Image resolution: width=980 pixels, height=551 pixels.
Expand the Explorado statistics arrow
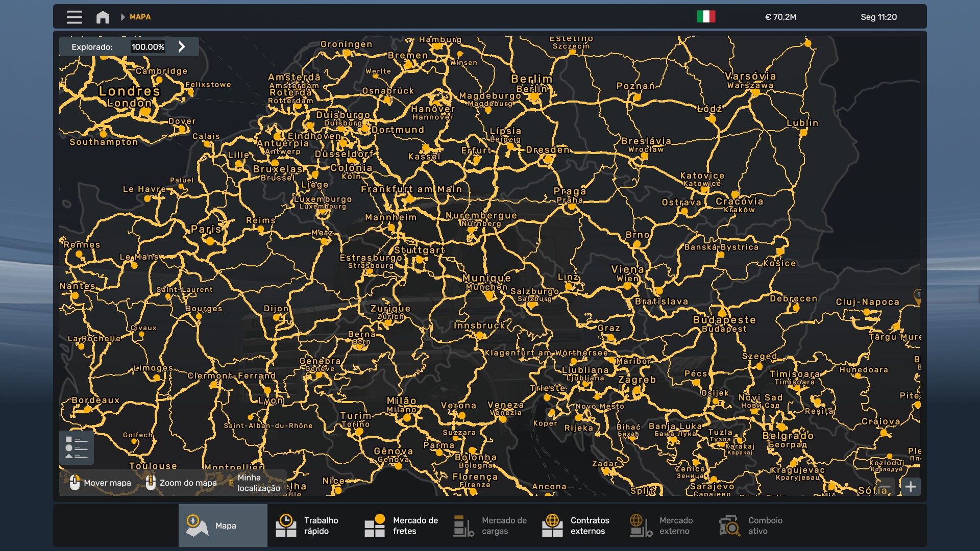182,46
